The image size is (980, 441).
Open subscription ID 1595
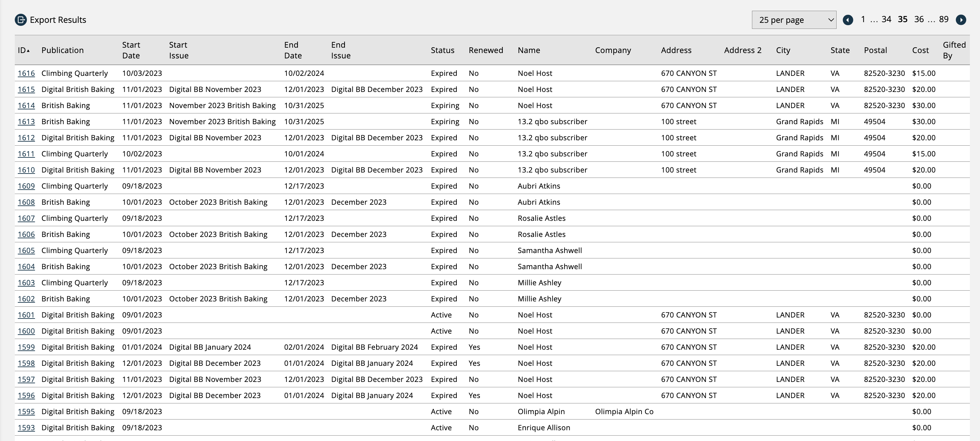pyautogui.click(x=26, y=411)
